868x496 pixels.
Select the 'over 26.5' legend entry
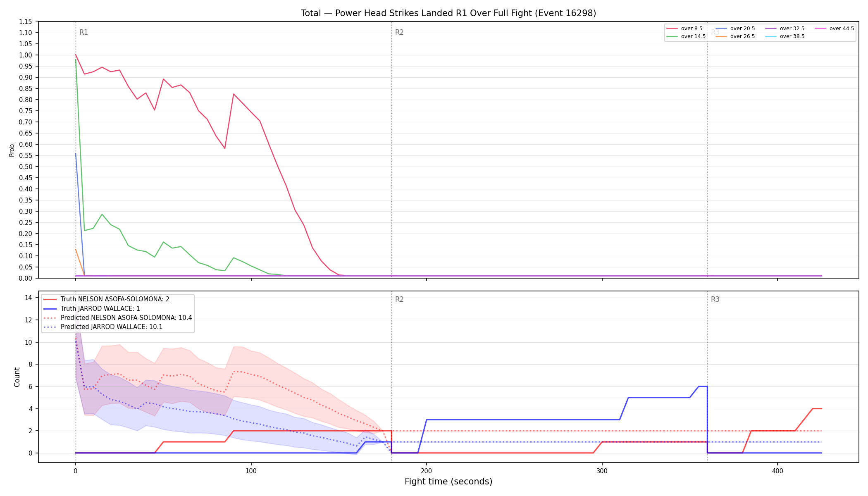tap(735, 36)
